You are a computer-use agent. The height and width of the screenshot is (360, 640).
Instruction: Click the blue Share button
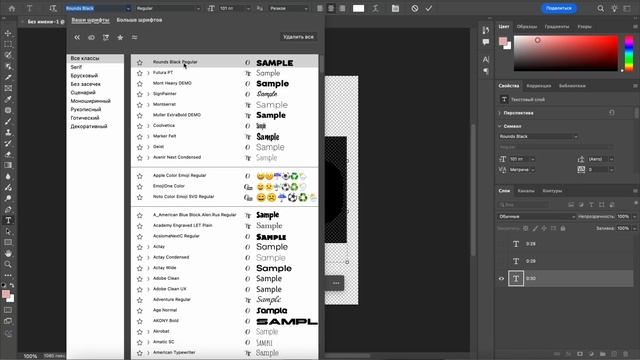[559, 8]
